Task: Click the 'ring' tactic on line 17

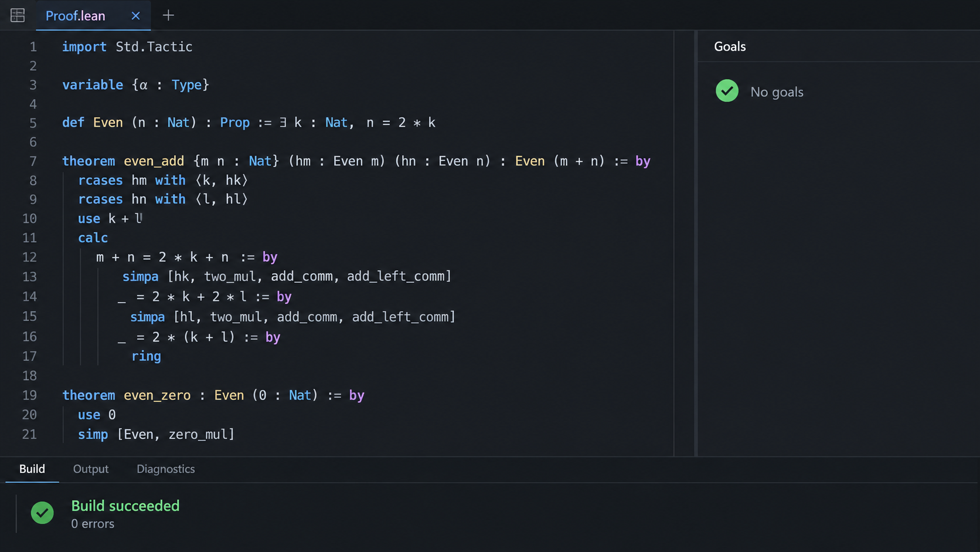Action: click(146, 356)
